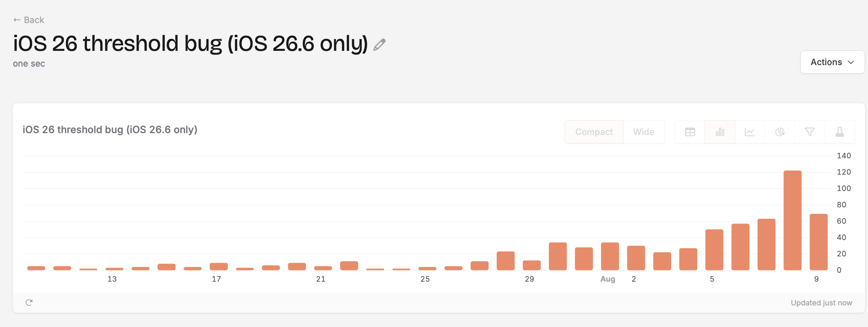
Task: Click the left arrow beside Back
Action: (17, 20)
